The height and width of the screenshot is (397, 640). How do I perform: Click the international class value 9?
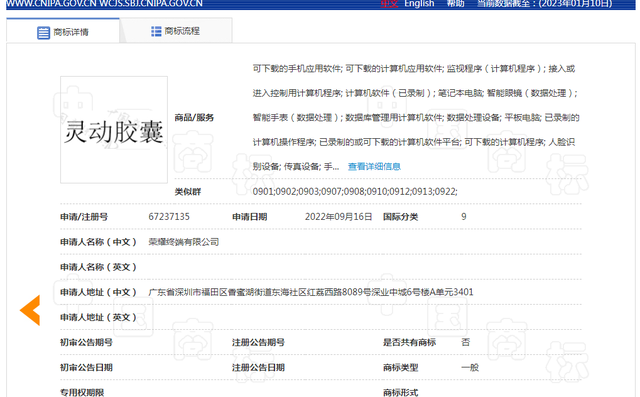point(464,217)
